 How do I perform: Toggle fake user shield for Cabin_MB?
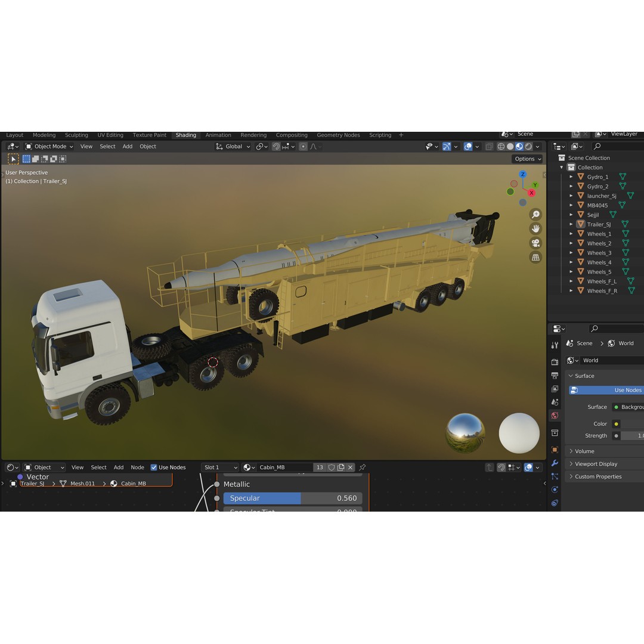pos(332,467)
